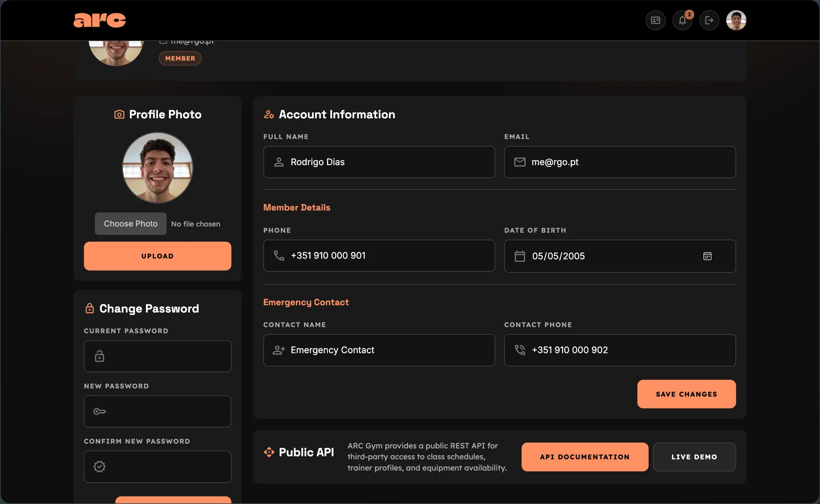Click the CONTACT PHONE label
Viewport: 820px width, 504px height.
(x=538, y=325)
